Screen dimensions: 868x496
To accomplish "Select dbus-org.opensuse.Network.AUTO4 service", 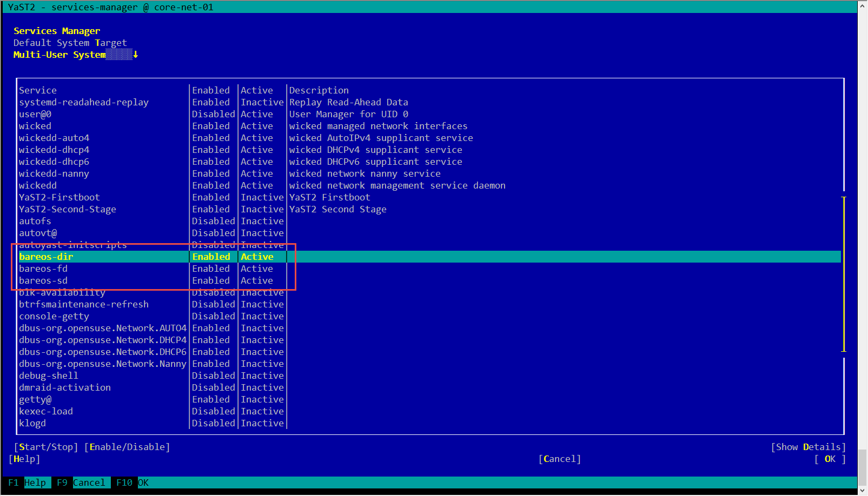I will 430,328.
